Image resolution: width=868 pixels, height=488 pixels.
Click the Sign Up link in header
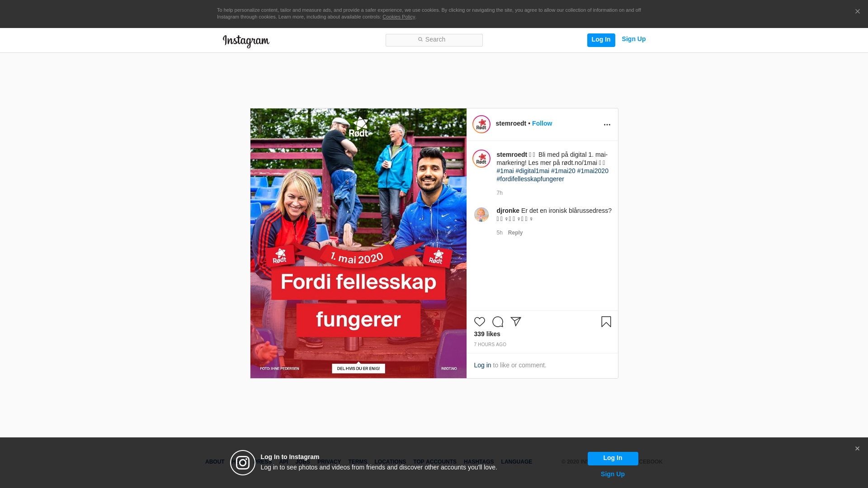[x=633, y=39]
